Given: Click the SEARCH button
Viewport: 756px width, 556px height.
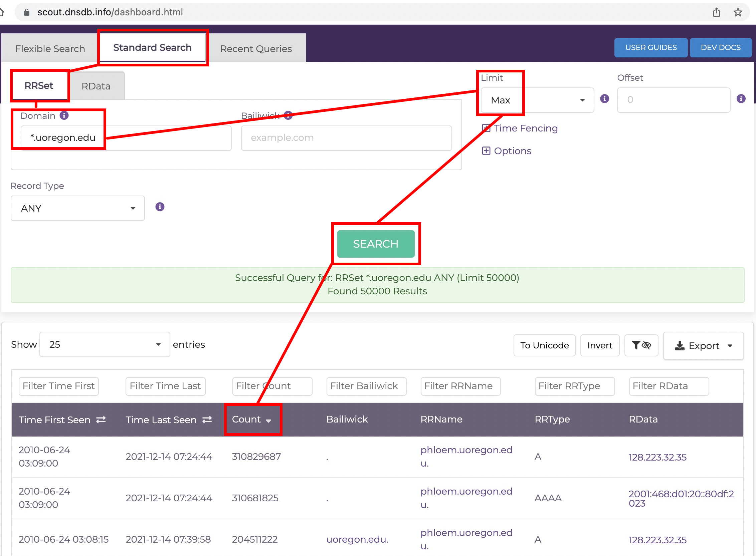Looking at the screenshot, I should (x=376, y=243).
